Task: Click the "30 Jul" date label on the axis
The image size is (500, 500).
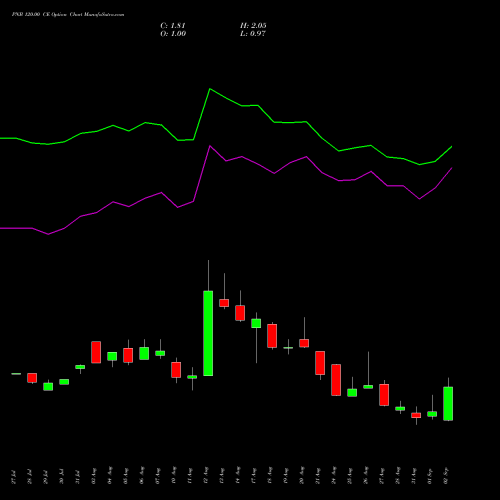Action: tap(61, 477)
